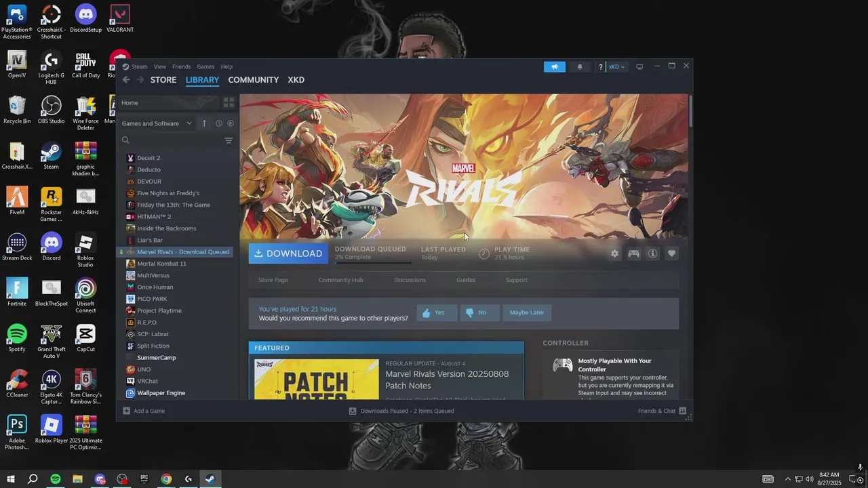This screenshot has height=488, width=868.
Task: Toggle the recent activity clock filter
Action: click(x=219, y=123)
